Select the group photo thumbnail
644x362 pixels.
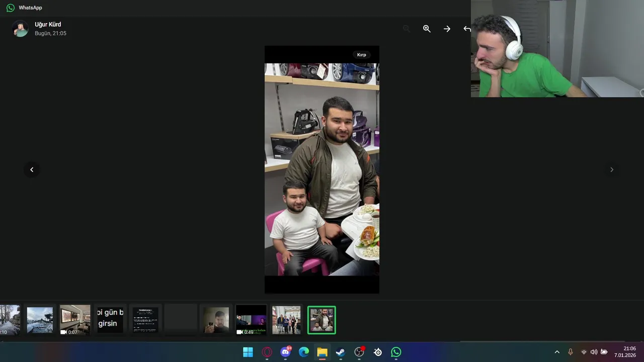(x=286, y=320)
